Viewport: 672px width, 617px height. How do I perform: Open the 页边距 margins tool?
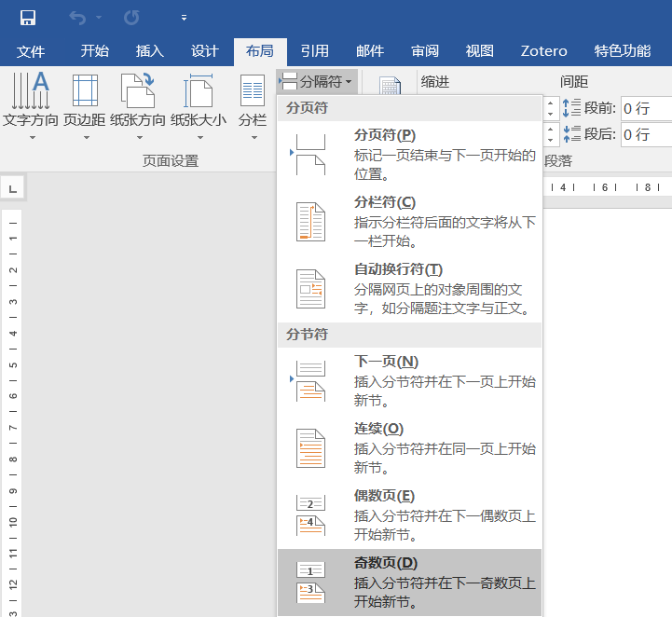coord(85,103)
